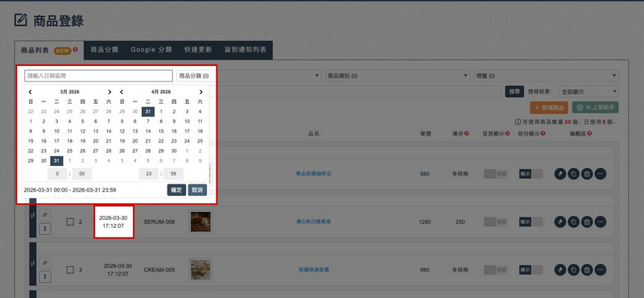Screen dimensions: 644x298
Task: Open the start hour selector showing 0
Action: 57,174
